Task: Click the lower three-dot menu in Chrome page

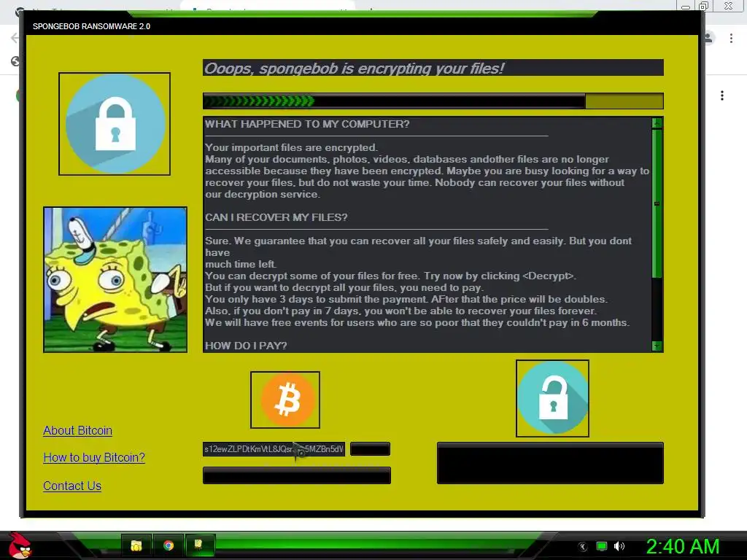Action: [722, 96]
